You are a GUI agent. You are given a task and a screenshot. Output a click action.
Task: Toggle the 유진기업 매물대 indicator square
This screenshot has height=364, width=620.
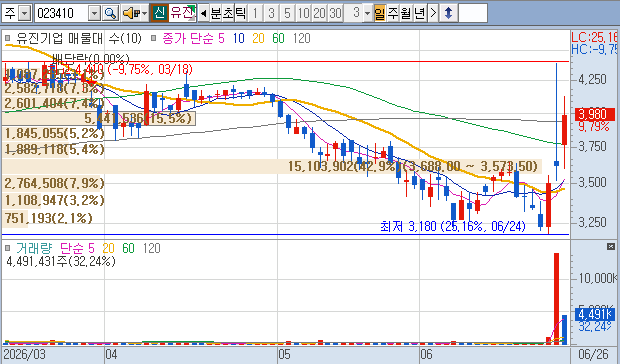tap(8, 38)
